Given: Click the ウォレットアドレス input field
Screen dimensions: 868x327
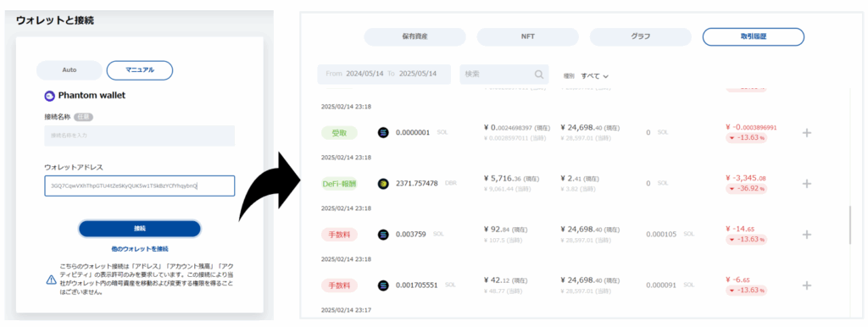Looking at the screenshot, I should pos(140,186).
